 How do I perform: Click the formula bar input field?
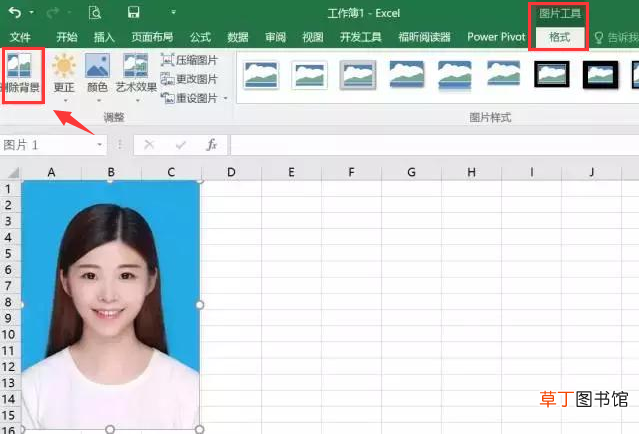coord(434,145)
